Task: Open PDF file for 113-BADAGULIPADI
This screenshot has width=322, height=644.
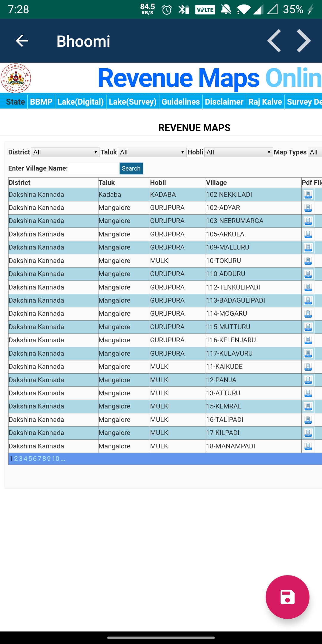Action: [x=308, y=301]
